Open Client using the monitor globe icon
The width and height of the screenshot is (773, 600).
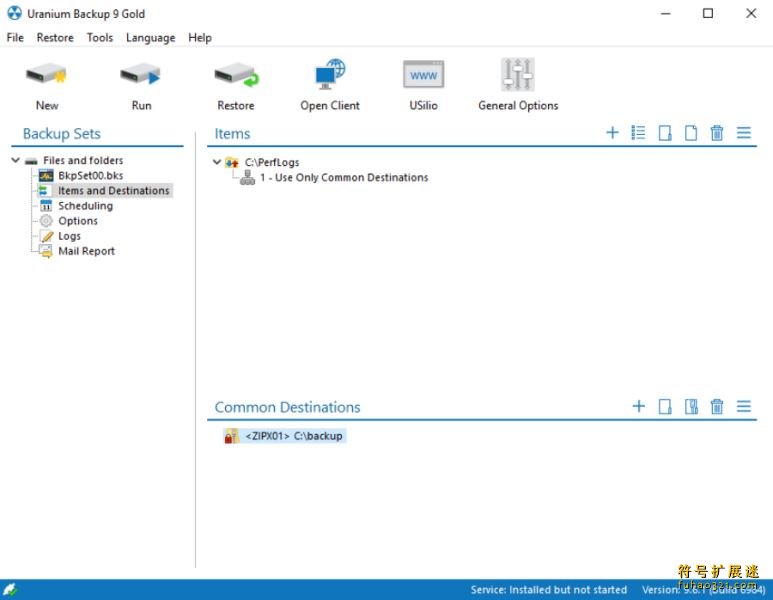[x=330, y=74]
